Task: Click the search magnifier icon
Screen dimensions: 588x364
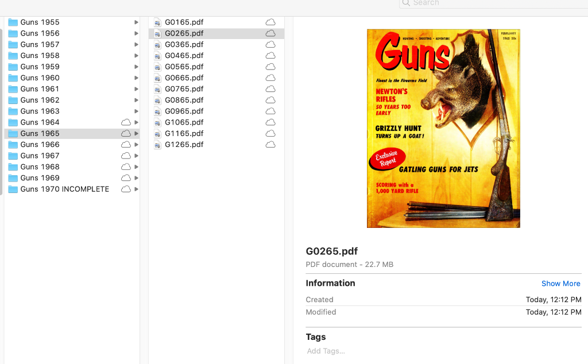Action: tap(406, 3)
